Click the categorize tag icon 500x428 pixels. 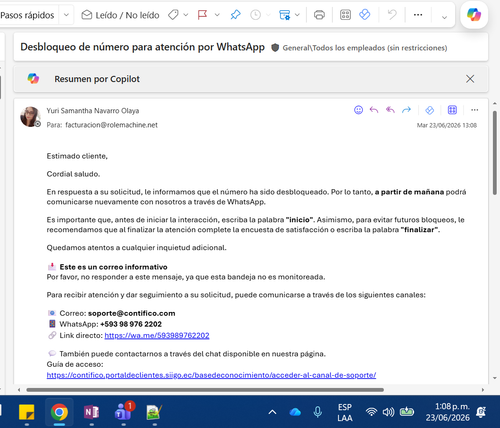click(x=173, y=15)
